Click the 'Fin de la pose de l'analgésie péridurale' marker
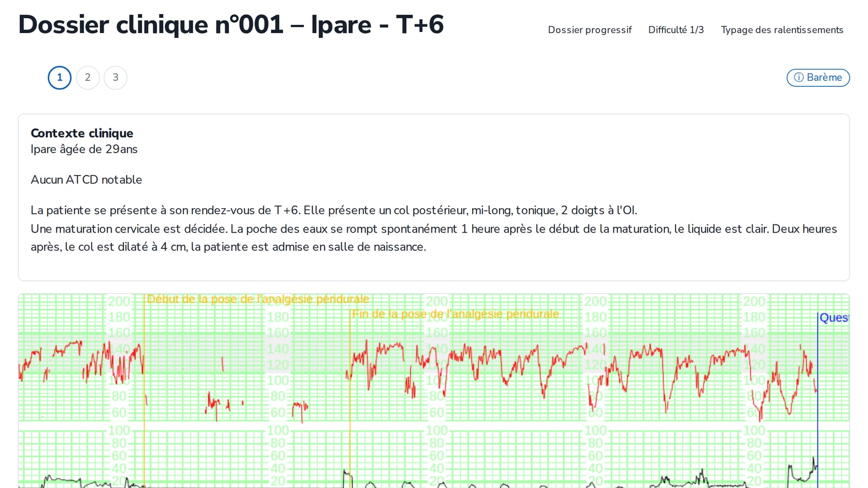 pos(455,313)
